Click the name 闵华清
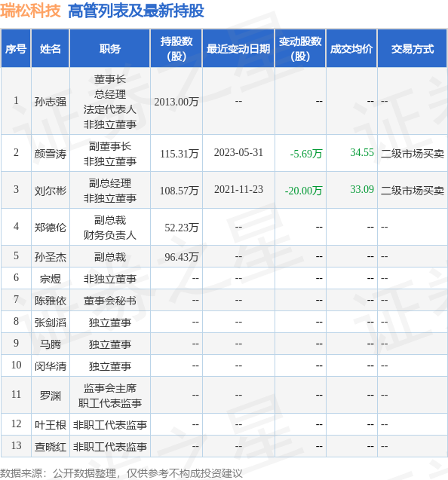The width and height of the screenshot is (448, 480). click(x=51, y=366)
